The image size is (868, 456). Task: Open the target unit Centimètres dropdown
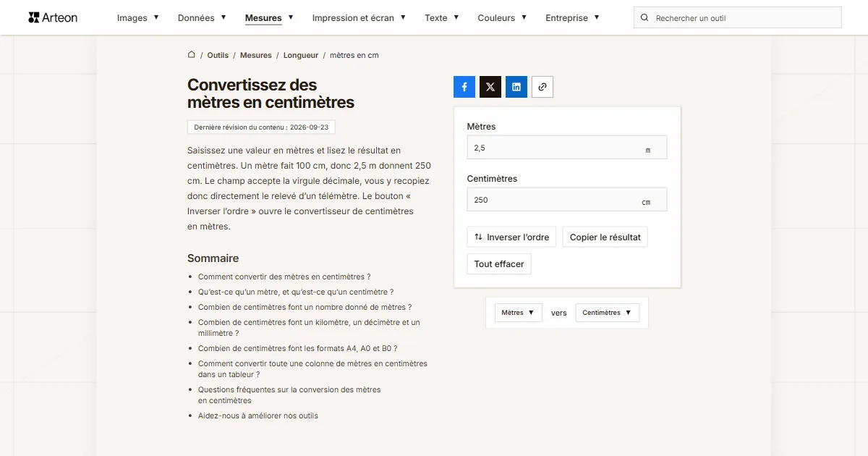[607, 313]
